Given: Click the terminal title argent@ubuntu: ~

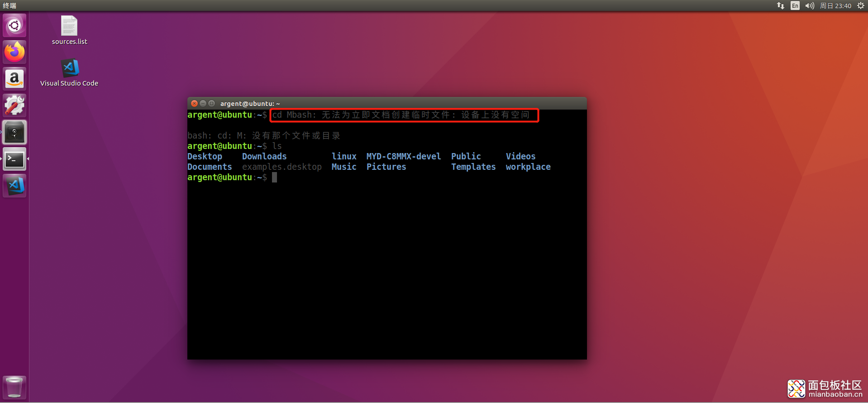Looking at the screenshot, I should coord(250,104).
